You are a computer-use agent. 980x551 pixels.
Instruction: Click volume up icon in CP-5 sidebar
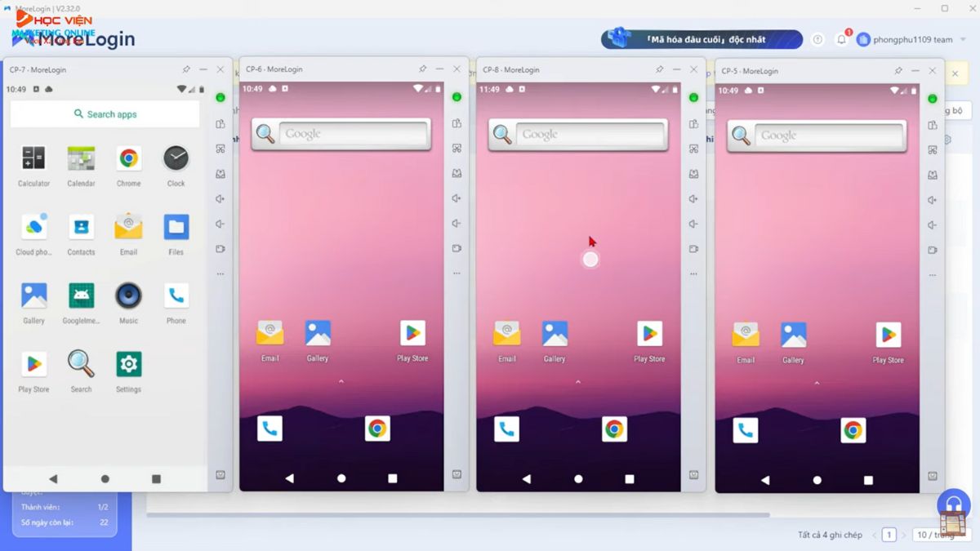(x=932, y=200)
